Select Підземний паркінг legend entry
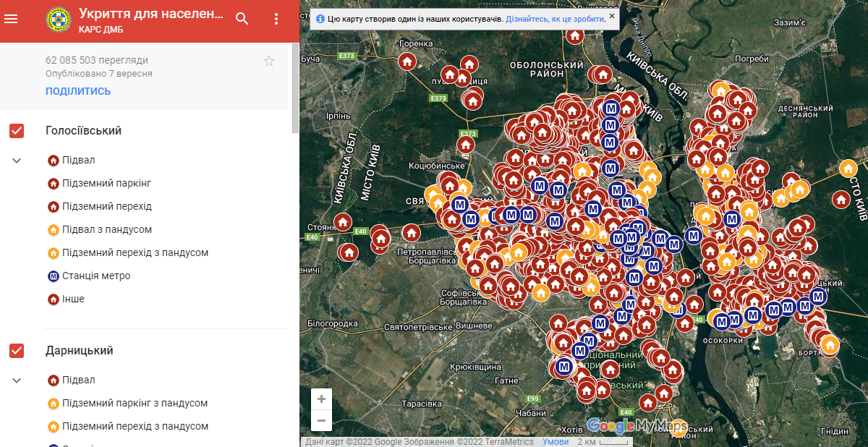 pos(99,183)
